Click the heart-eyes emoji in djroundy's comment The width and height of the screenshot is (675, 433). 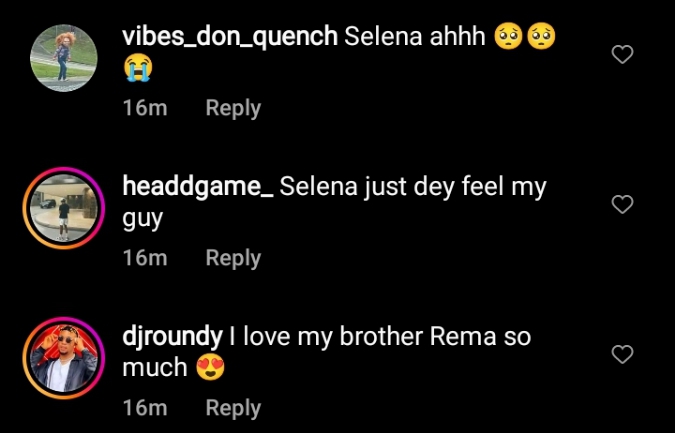click(210, 368)
